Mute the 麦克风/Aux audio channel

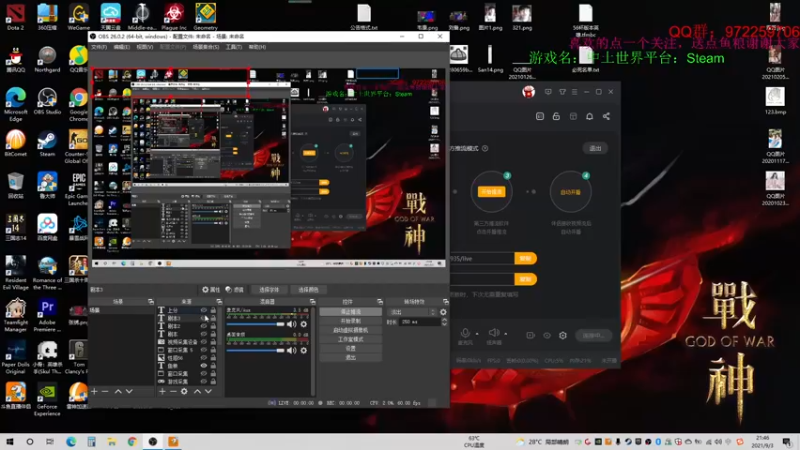point(291,324)
